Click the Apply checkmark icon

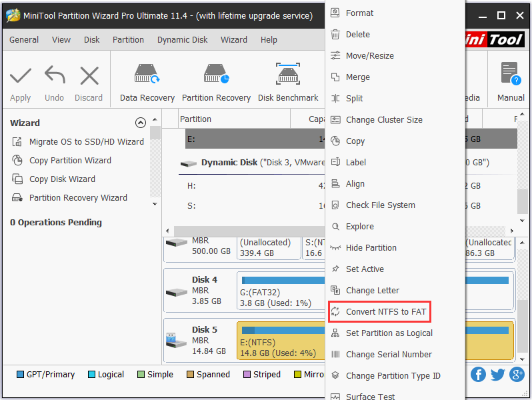[x=21, y=75]
